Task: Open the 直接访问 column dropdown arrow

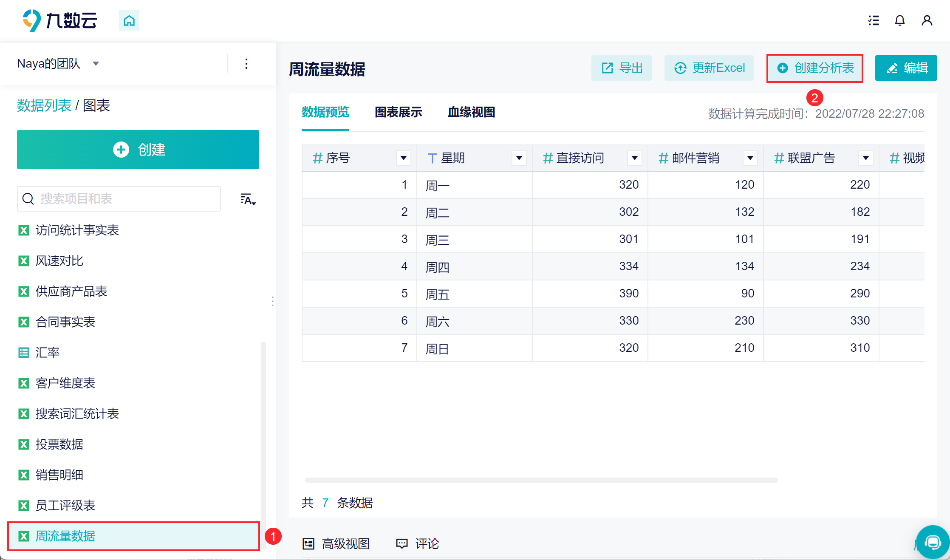Action: 634,158
